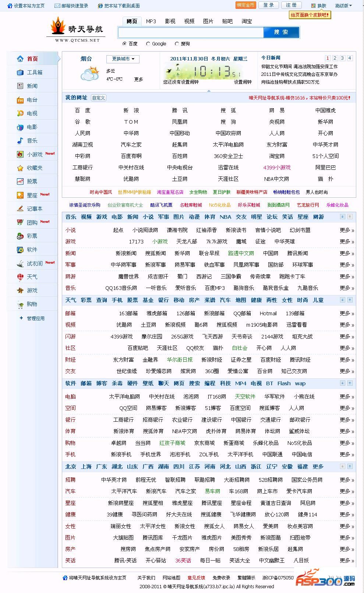This screenshot has width=364, height=593.
Task: Click up arrow on 音乐 视频 游戏 section
Action: (350, 217)
